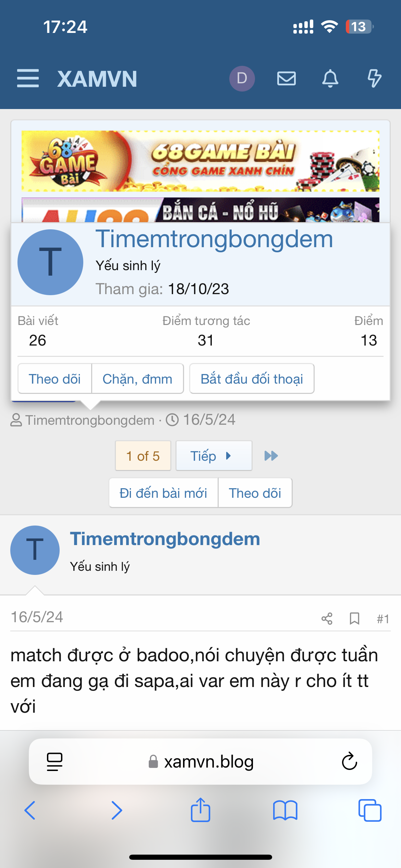Jump to newest post via Đi đến bài mới
The image size is (401, 868).
pos(163,493)
